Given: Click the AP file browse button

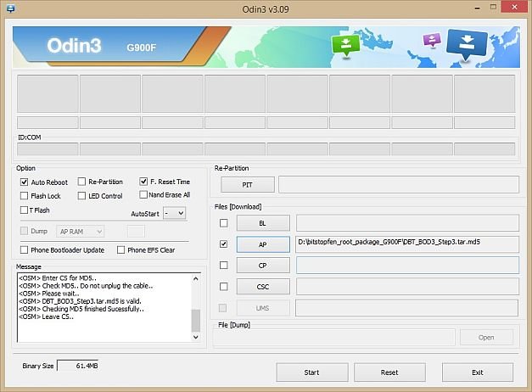Looking at the screenshot, I should point(263,244).
